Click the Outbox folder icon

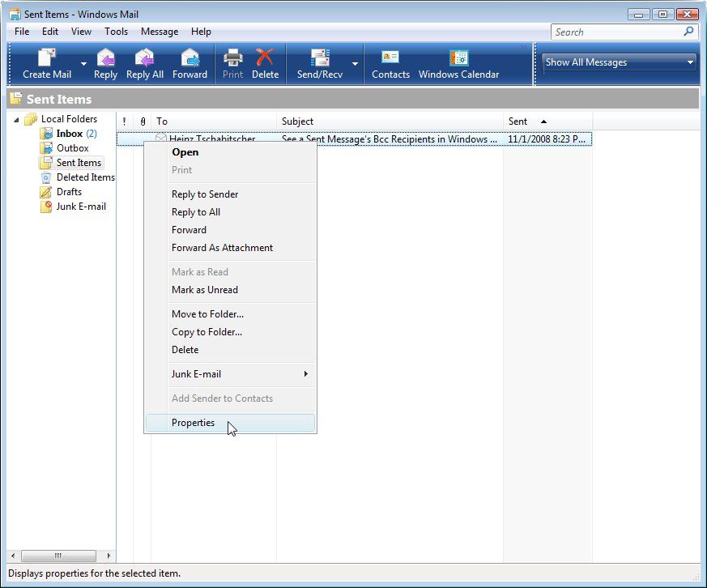point(46,148)
